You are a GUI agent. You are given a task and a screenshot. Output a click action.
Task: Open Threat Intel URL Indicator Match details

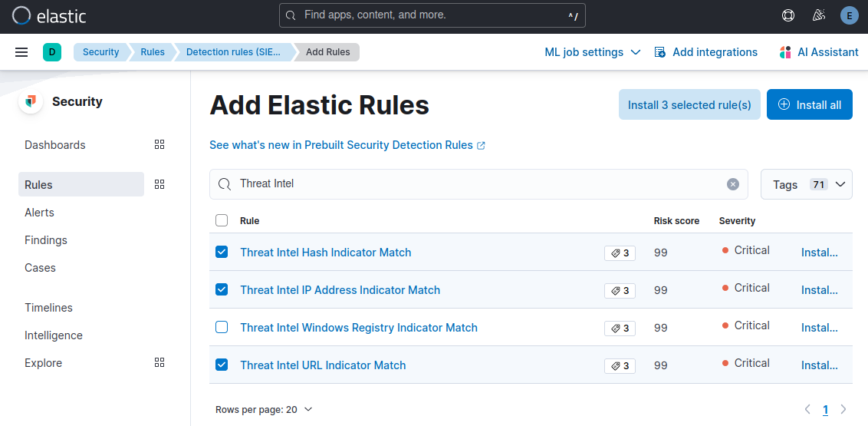[x=323, y=365]
